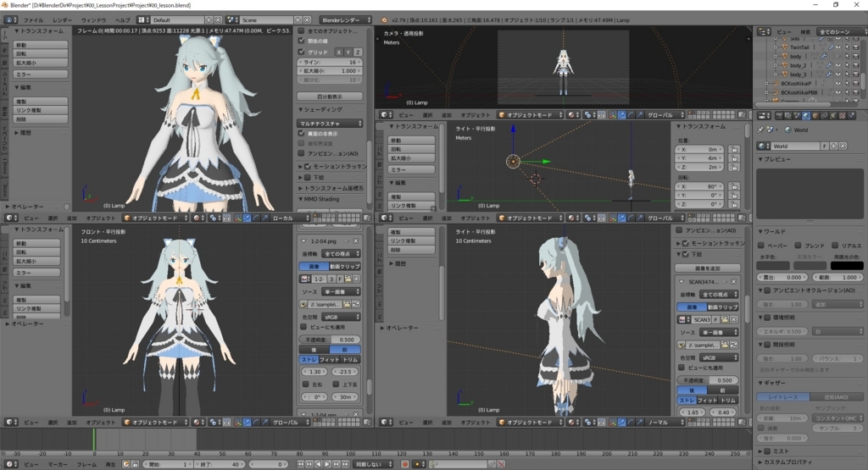
Task: Select the レイトレース gather button
Action: (x=782, y=396)
